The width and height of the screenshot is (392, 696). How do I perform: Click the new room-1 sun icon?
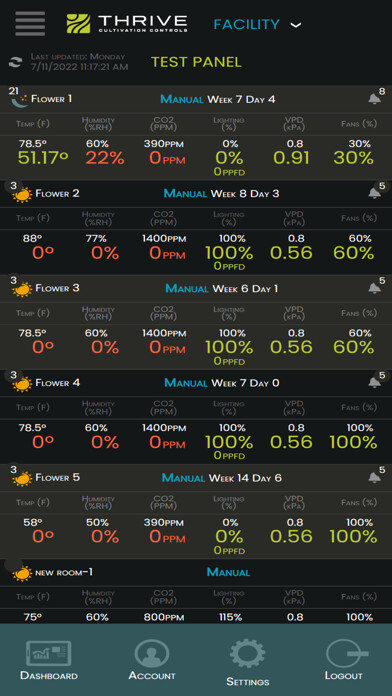pyautogui.click(x=22, y=573)
